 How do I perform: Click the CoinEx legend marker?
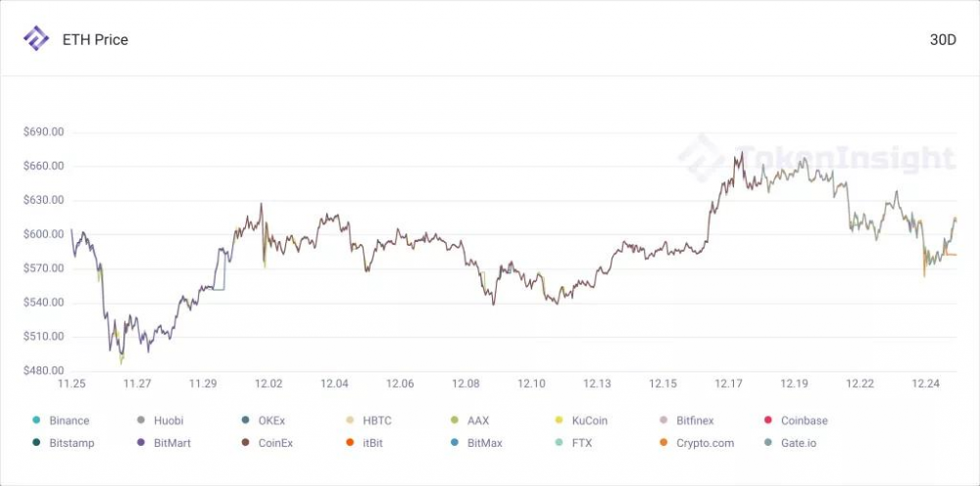pos(245,443)
